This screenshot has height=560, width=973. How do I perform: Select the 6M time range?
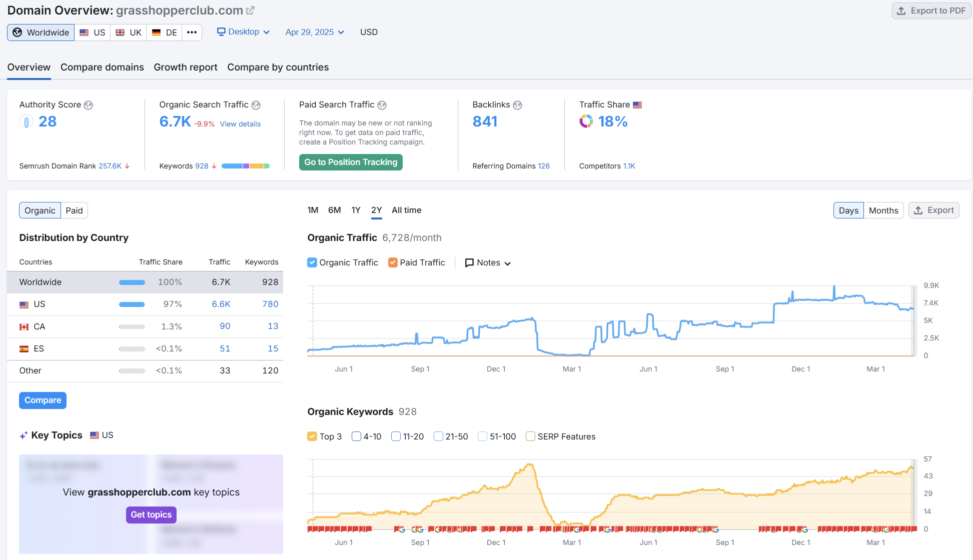(x=335, y=210)
